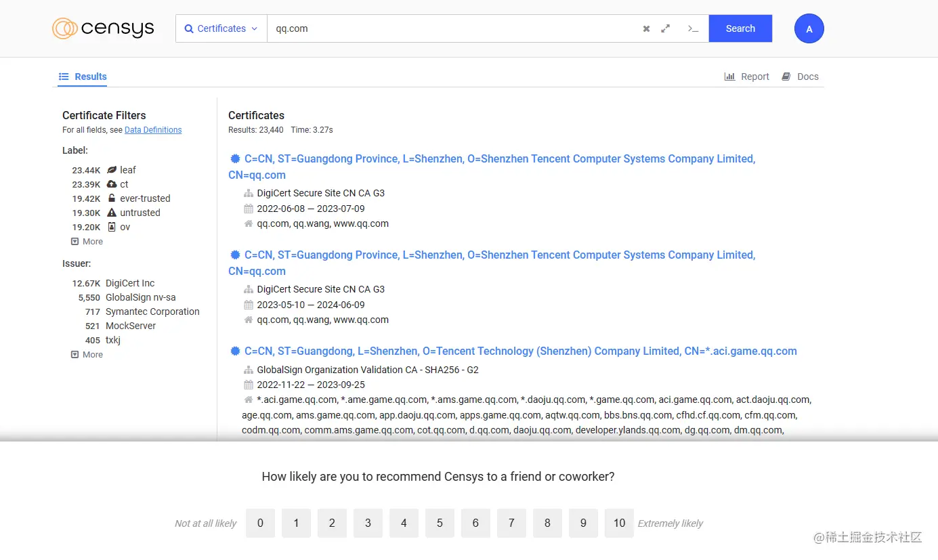Click the calendar icon next to 2022-11-22 — 2023-09-25
This screenshot has width=938, height=560.
249,385
